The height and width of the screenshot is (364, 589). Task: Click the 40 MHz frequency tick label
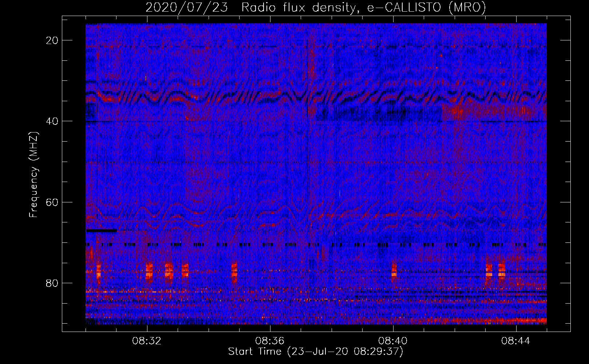pos(52,121)
